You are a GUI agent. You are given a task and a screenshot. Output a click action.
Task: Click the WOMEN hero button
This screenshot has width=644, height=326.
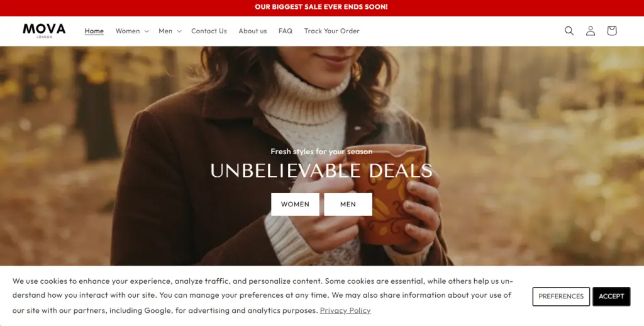295,205
